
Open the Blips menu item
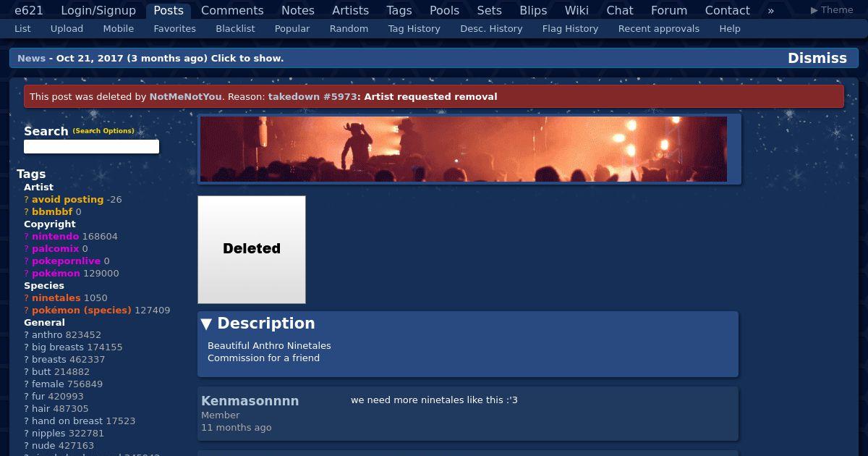[x=534, y=10]
